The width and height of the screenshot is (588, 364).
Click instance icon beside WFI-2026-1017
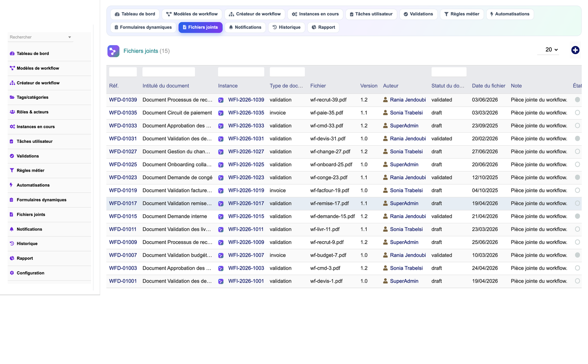coord(221,204)
